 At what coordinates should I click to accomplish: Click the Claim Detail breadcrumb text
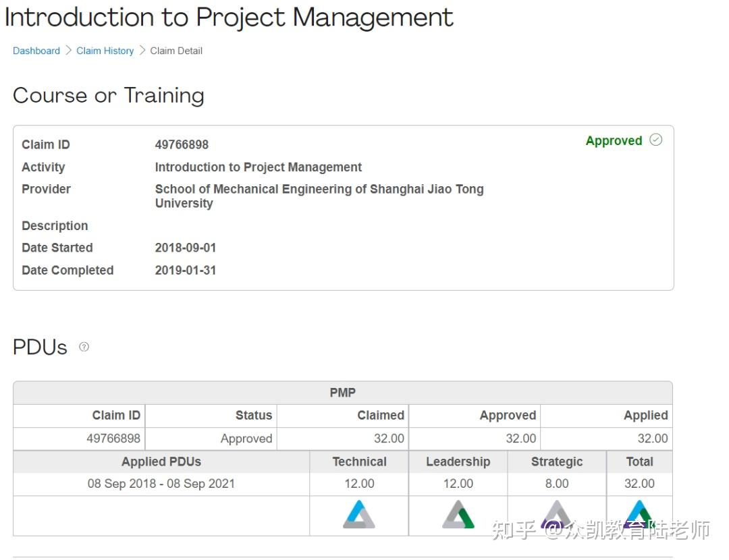[x=176, y=51]
